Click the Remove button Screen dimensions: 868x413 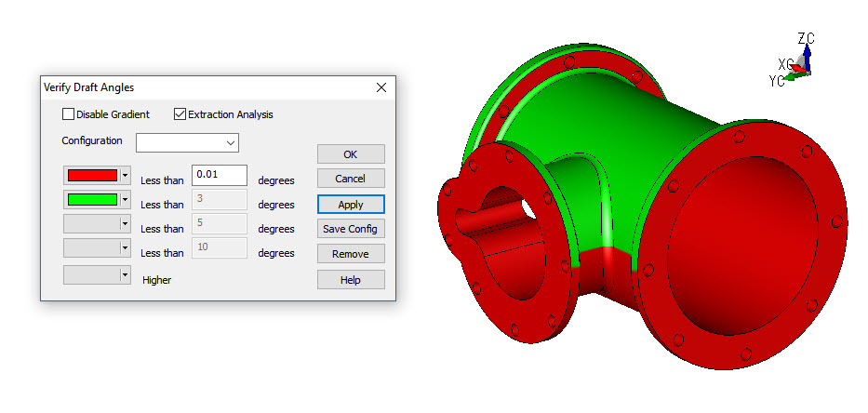tap(351, 254)
